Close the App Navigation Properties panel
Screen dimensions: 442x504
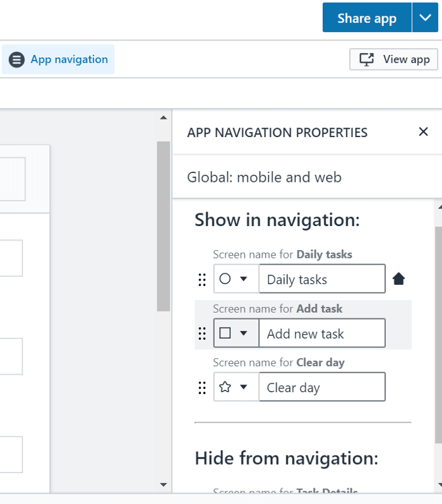(423, 131)
